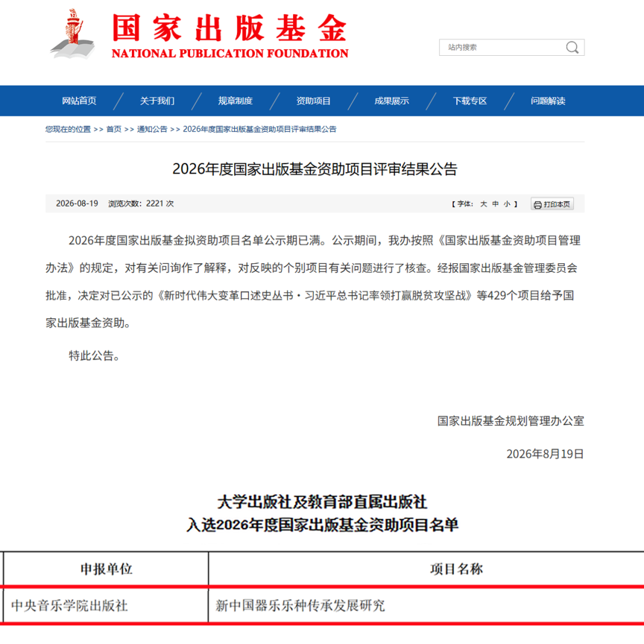Open the 资助项目 menu item
The image size is (644, 644).
[313, 101]
